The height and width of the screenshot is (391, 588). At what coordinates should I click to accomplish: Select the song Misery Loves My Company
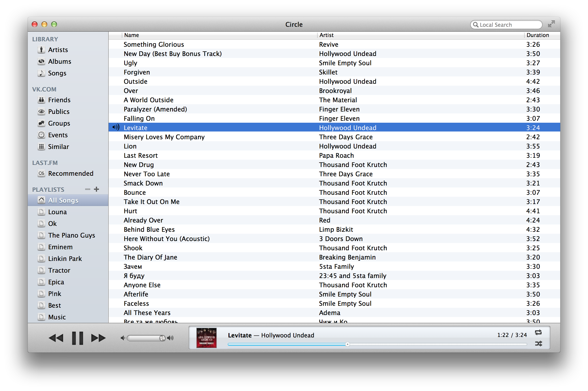click(334, 137)
